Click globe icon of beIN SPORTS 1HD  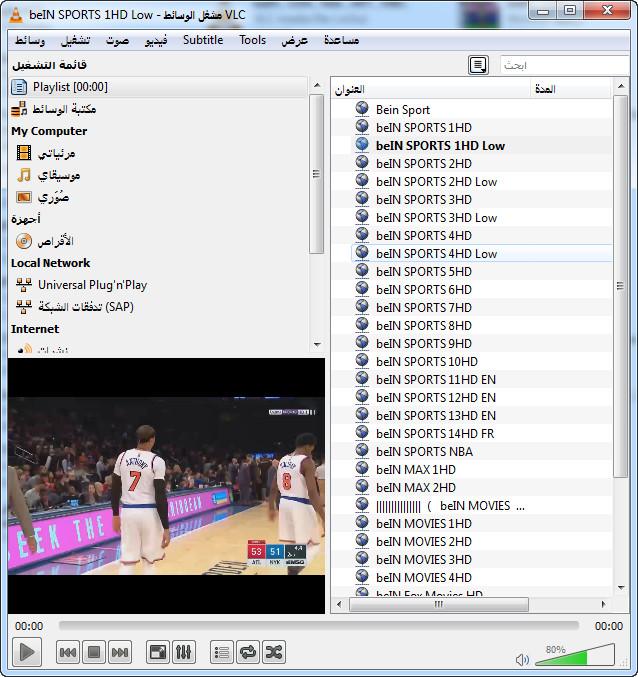pyautogui.click(x=362, y=127)
